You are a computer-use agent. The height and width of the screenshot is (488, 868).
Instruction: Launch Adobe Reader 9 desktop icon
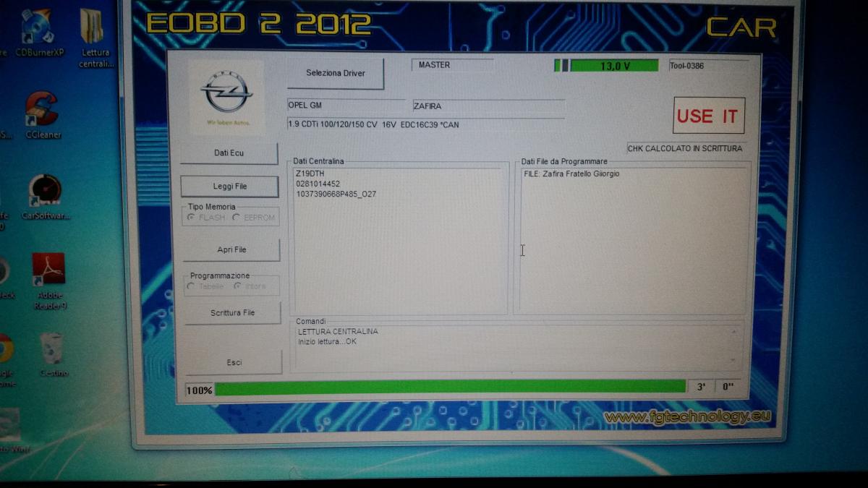click(x=48, y=281)
